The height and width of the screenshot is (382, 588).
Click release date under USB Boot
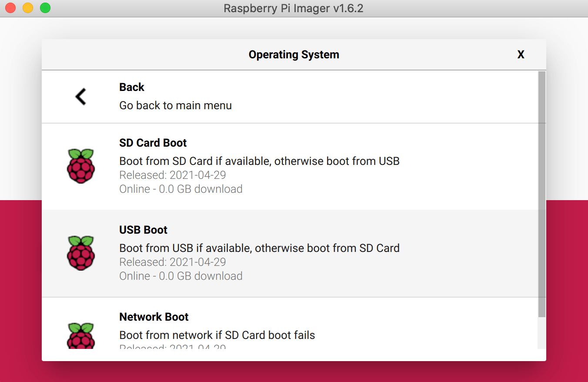point(173,262)
